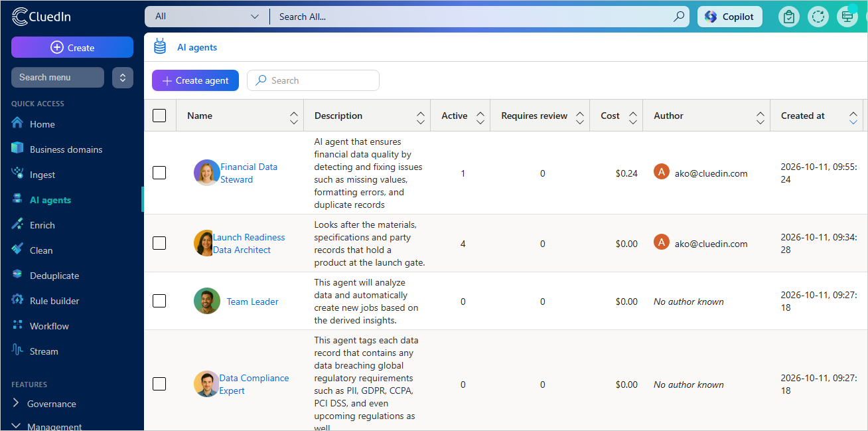Open Home from the sidebar

pos(42,124)
